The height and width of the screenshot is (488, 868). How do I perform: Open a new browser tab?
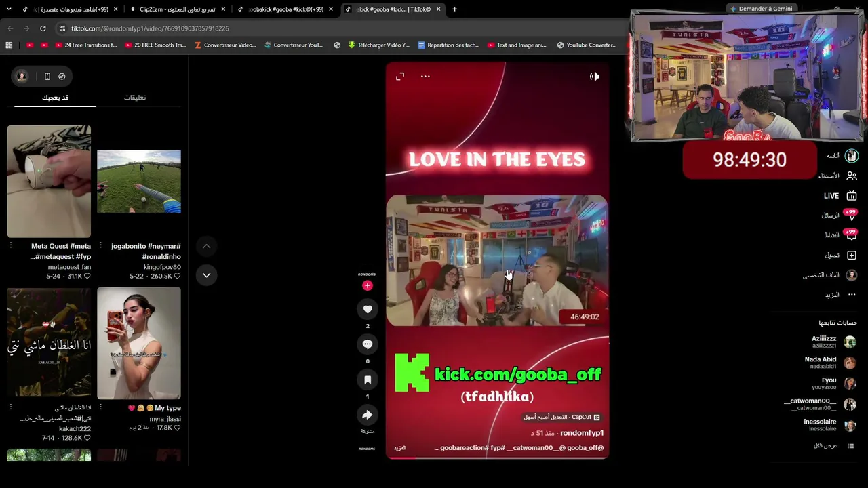(454, 9)
